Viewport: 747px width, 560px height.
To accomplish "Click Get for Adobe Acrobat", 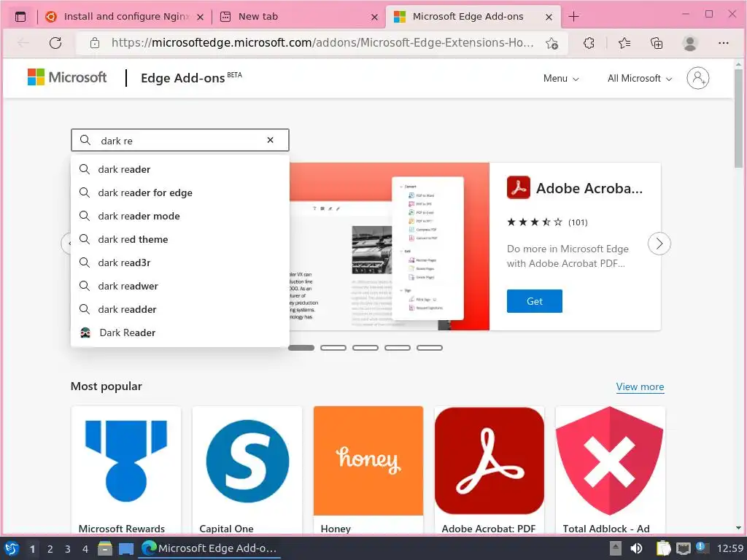I will pos(534,301).
